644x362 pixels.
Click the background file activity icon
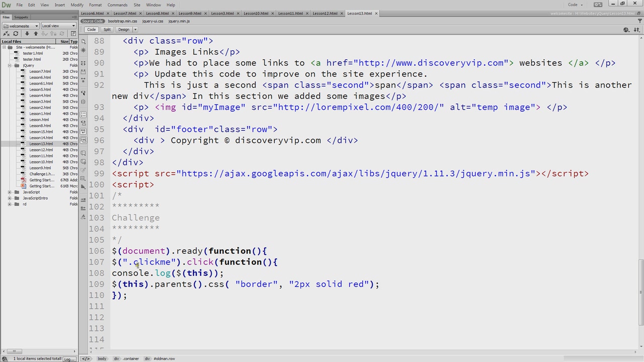[x=5, y=358]
